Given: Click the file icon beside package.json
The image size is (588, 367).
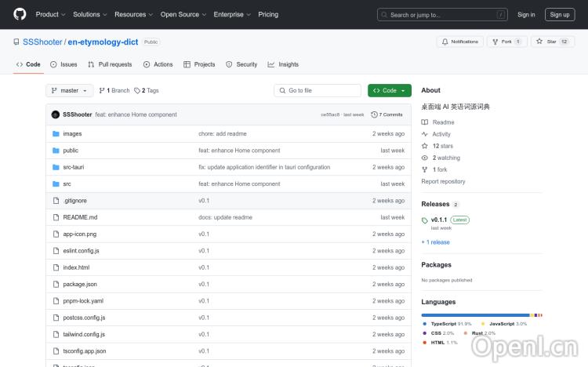Looking at the screenshot, I should (x=56, y=284).
